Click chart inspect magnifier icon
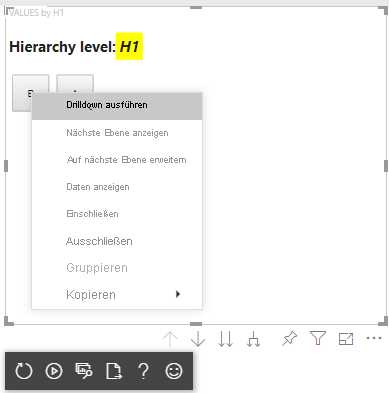This screenshot has height=393, width=389. pyautogui.click(x=84, y=371)
